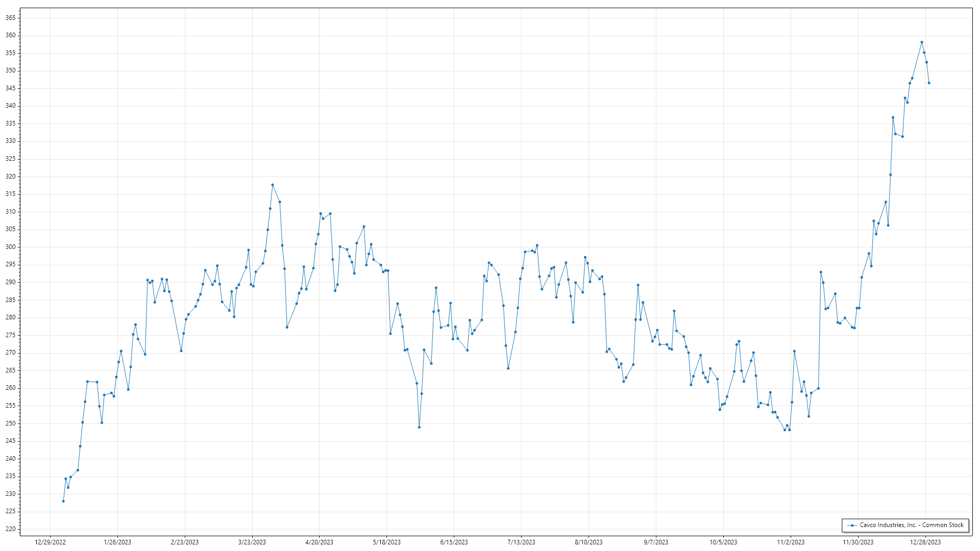The width and height of the screenshot is (980, 551).
Task: Click the 5/18/2023 x-axis date label
Action: (x=387, y=542)
